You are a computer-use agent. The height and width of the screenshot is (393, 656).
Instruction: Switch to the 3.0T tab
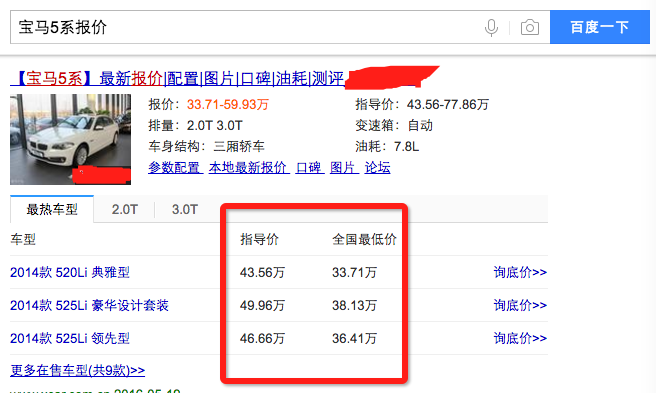[x=184, y=209]
